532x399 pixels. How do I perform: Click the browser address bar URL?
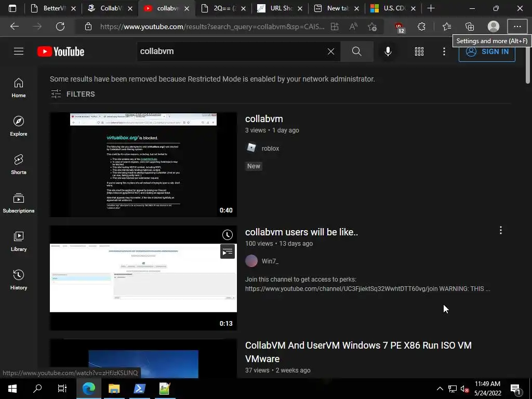pos(212,26)
